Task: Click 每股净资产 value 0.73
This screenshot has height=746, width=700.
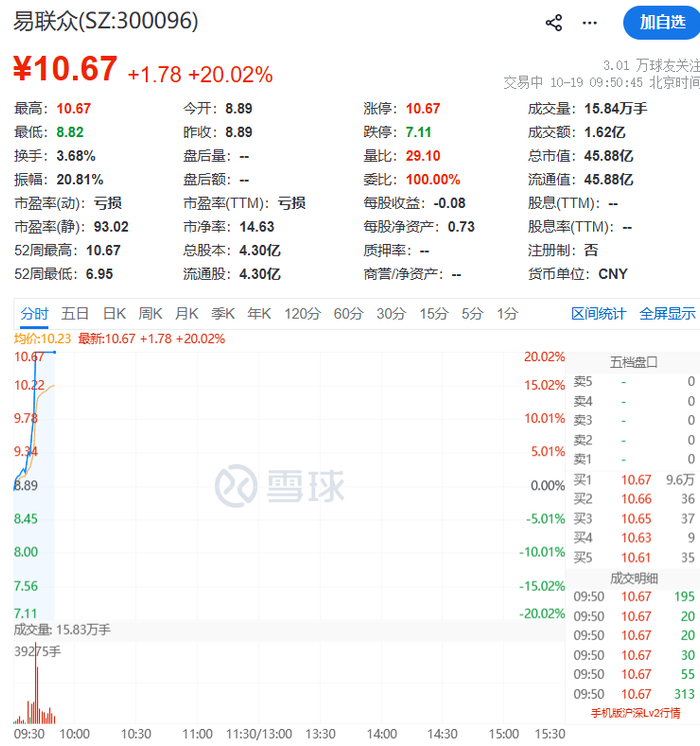Action: click(x=461, y=227)
